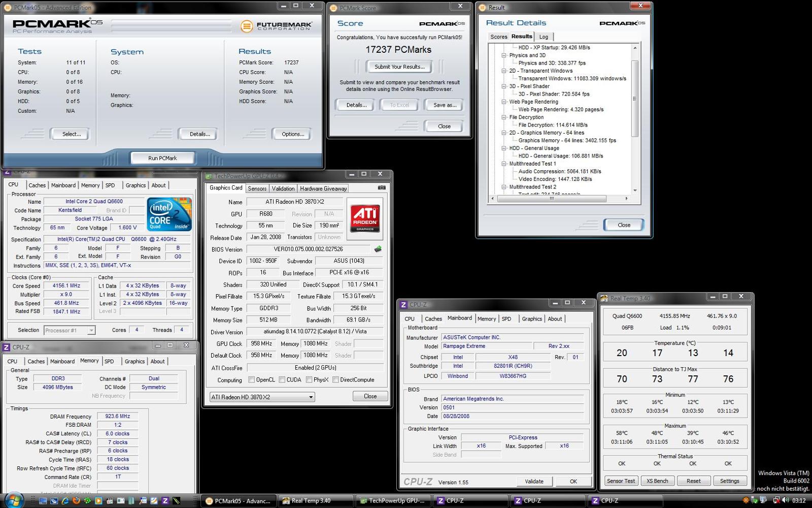Click Validate in CPU-Z Mainboard window
Image resolution: width=812 pixels, height=508 pixels.
pos(534,481)
